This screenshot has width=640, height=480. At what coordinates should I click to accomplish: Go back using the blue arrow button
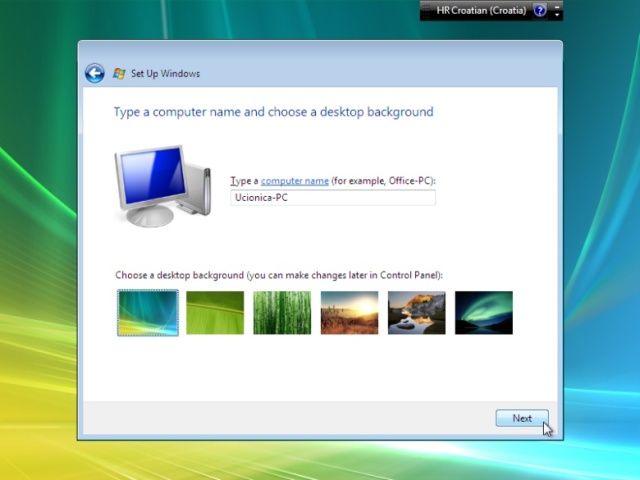[94, 73]
